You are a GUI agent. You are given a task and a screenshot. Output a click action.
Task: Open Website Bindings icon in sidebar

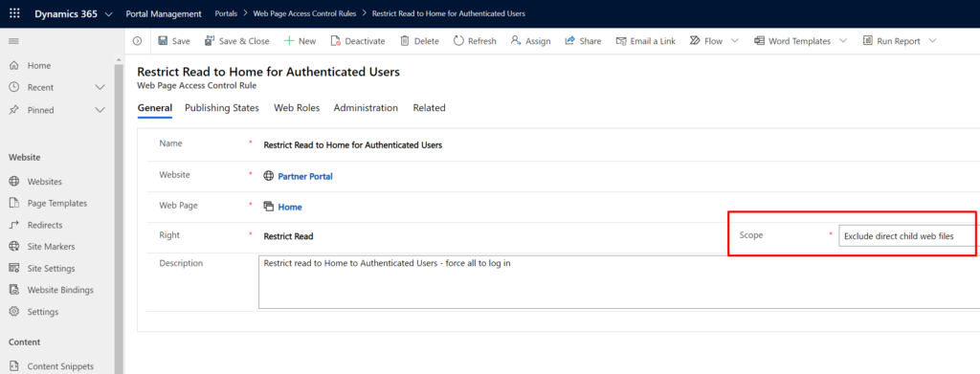pyautogui.click(x=13, y=290)
